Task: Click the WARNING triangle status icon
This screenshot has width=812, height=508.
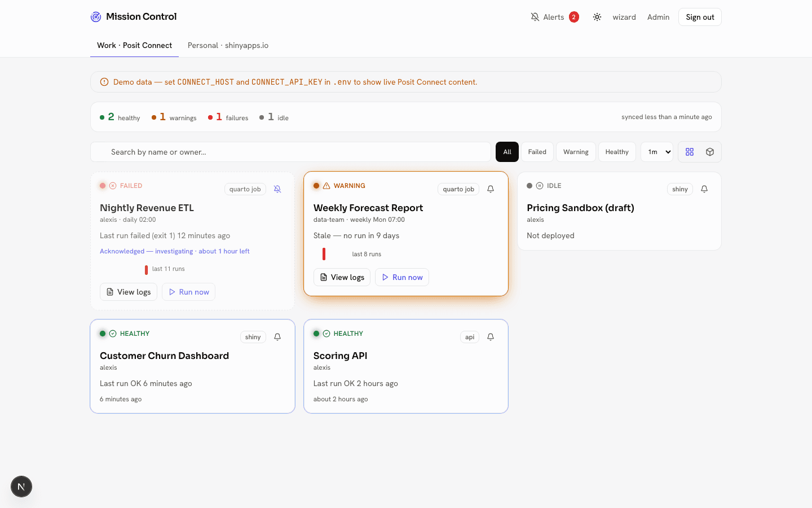Action: [326, 186]
